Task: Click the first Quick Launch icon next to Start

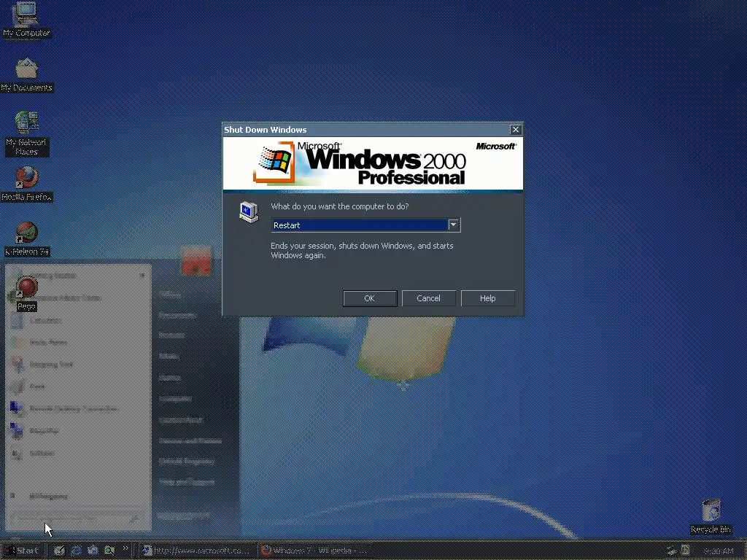Action: (59, 551)
